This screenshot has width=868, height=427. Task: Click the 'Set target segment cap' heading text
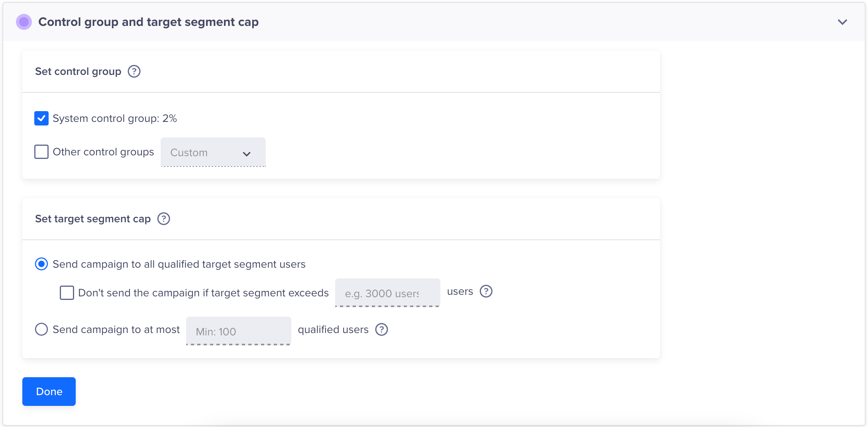[93, 219]
